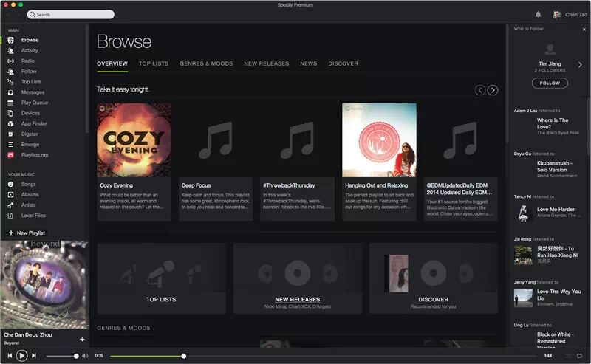Skip to the next track
The height and width of the screenshot is (364, 591).
[34, 356]
